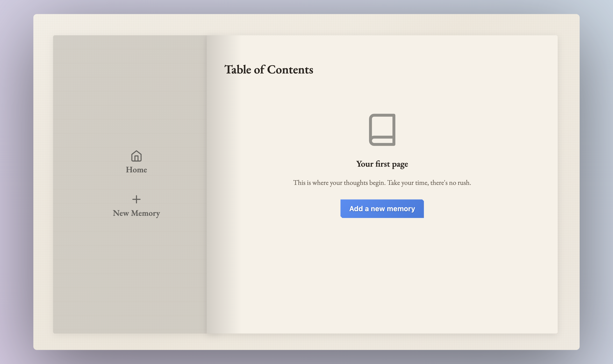Click the New Memory text link

[136, 213]
